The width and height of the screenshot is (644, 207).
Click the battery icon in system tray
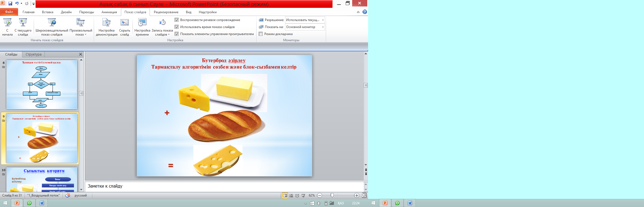tap(326, 203)
